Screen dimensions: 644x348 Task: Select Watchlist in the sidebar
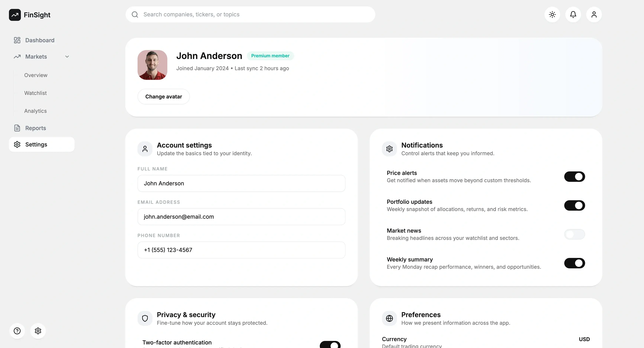36,93
